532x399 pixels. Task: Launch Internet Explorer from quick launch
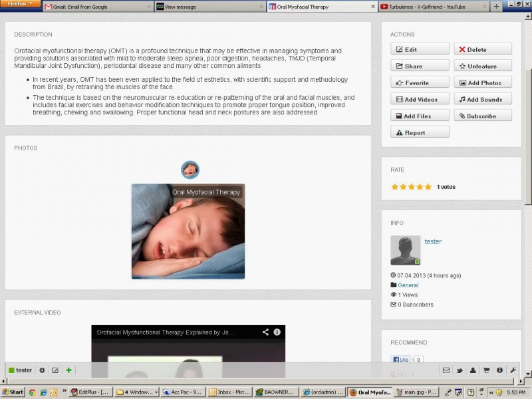click(43, 392)
